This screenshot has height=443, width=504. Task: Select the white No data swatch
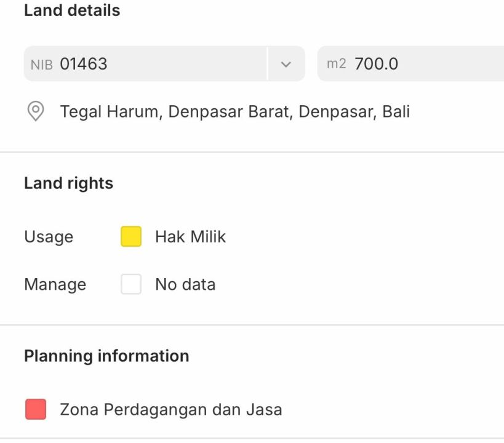click(x=131, y=284)
